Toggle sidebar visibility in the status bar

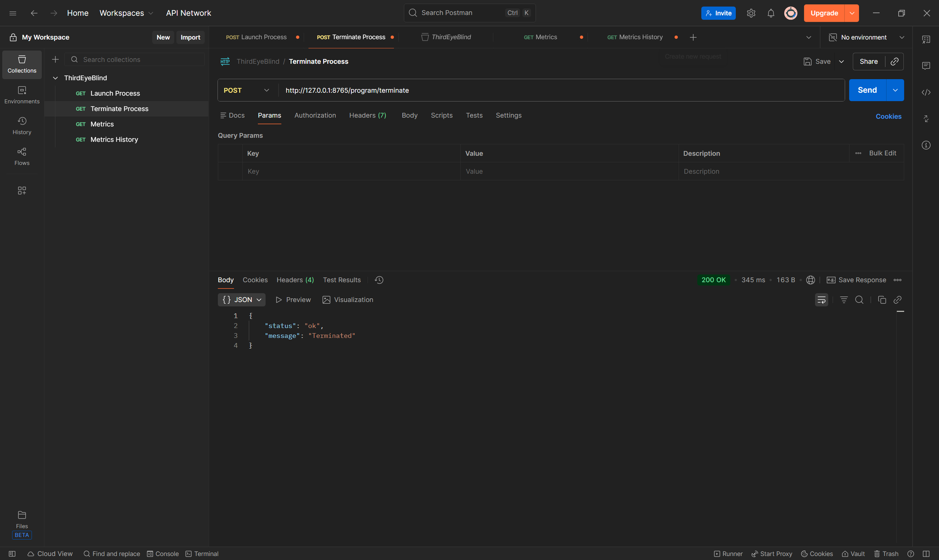(x=12, y=554)
